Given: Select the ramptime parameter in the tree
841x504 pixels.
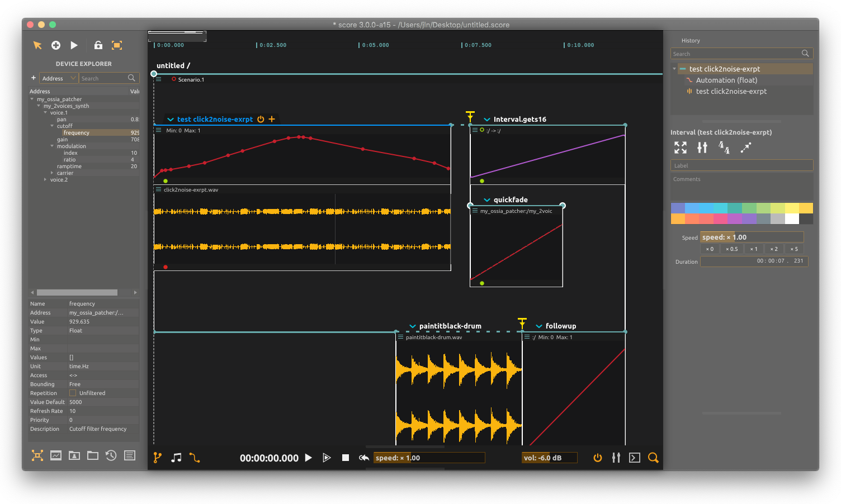Looking at the screenshot, I should click(x=69, y=166).
